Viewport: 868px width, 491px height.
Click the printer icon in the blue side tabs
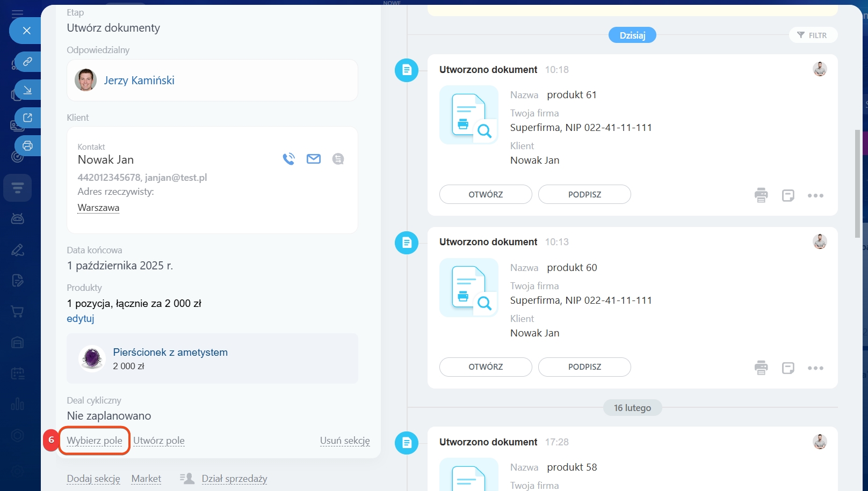point(27,145)
